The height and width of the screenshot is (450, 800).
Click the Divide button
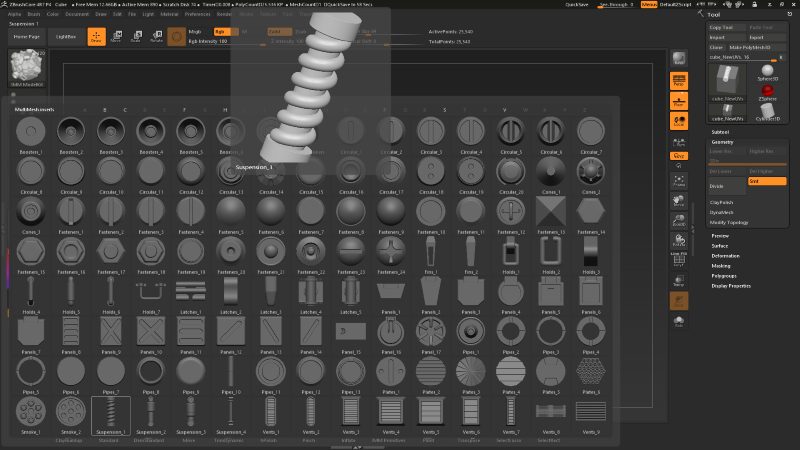coord(717,186)
